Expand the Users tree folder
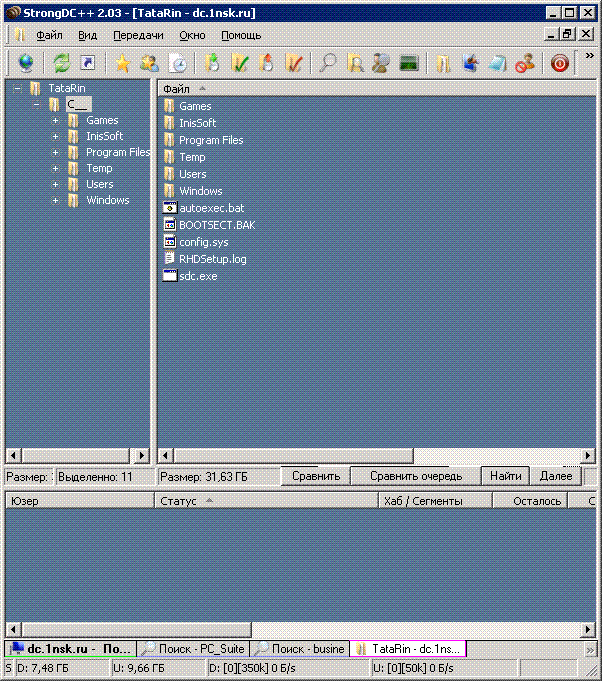603x681 pixels. 55,185
